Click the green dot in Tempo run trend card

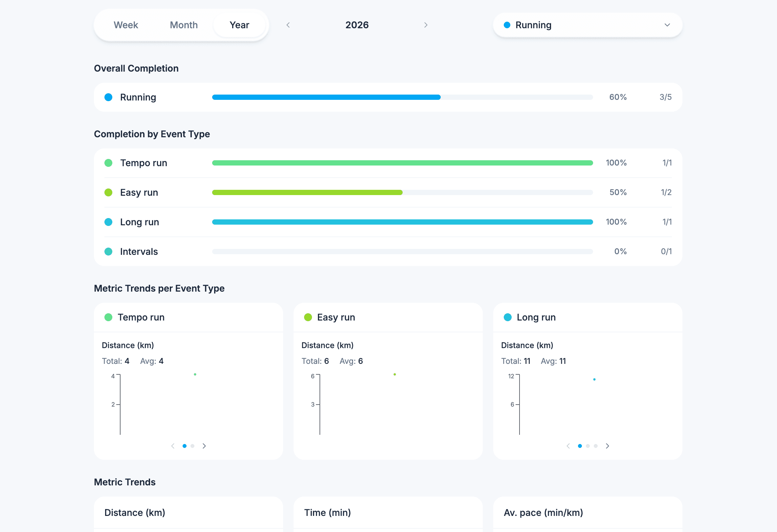point(108,317)
